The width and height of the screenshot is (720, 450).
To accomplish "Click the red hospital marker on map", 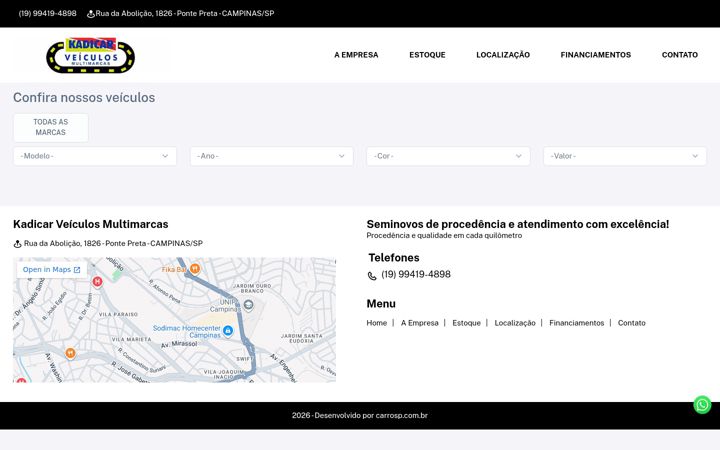I will tap(97, 281).
